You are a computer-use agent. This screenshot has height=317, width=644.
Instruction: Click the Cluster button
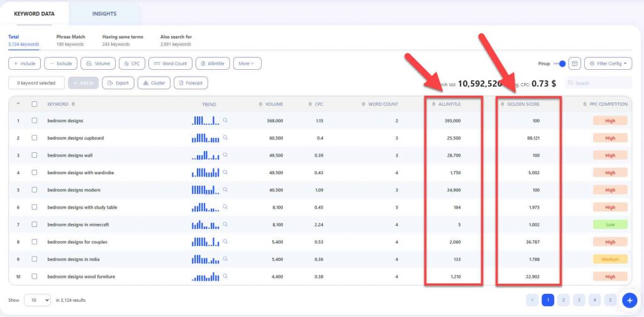154,83
